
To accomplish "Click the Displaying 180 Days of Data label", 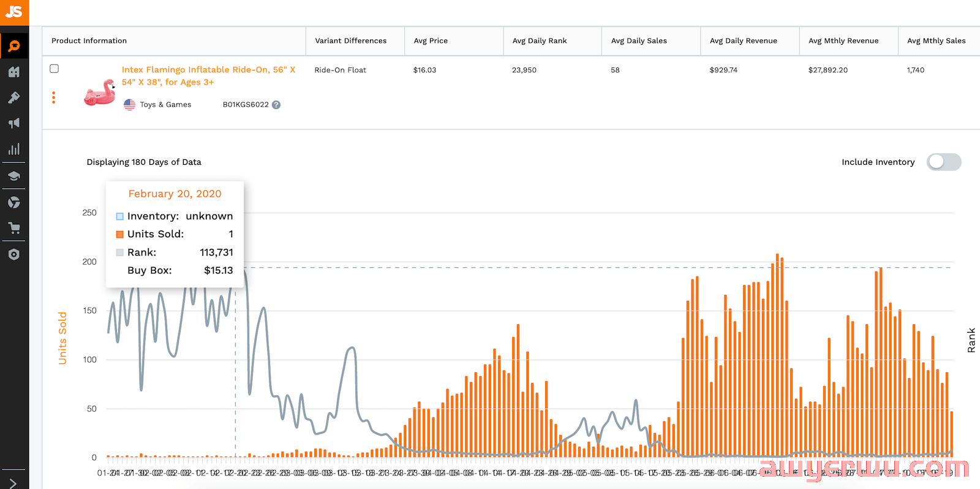I will pos(144,162).
